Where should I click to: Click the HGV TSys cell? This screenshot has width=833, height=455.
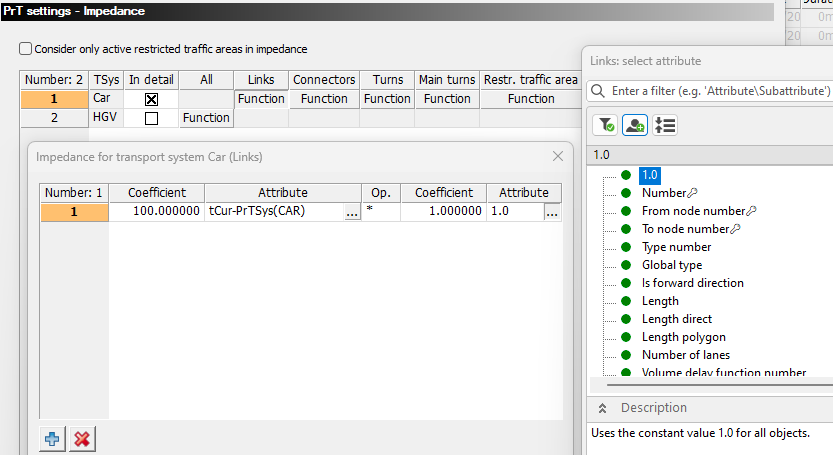pos(106,117)
